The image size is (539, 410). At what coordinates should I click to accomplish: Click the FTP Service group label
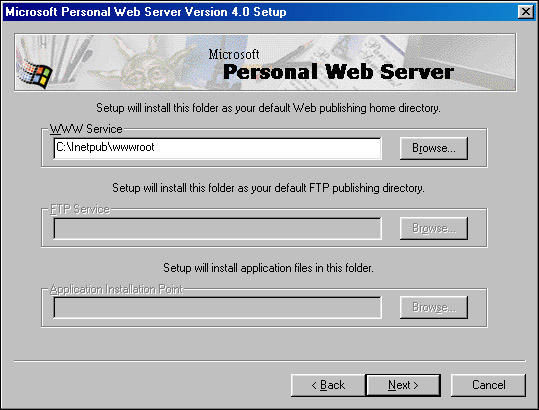80,209
